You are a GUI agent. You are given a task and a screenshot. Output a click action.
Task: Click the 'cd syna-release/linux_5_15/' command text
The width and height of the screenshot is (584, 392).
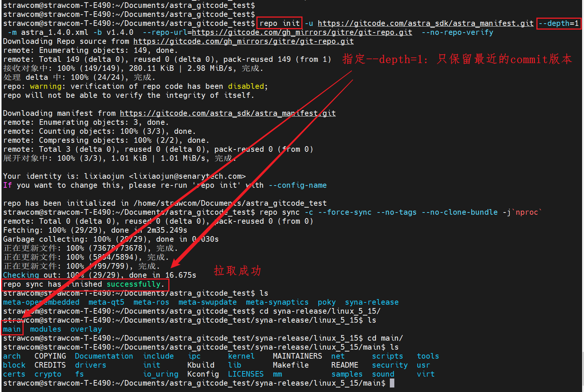click(x=320, y=311)
